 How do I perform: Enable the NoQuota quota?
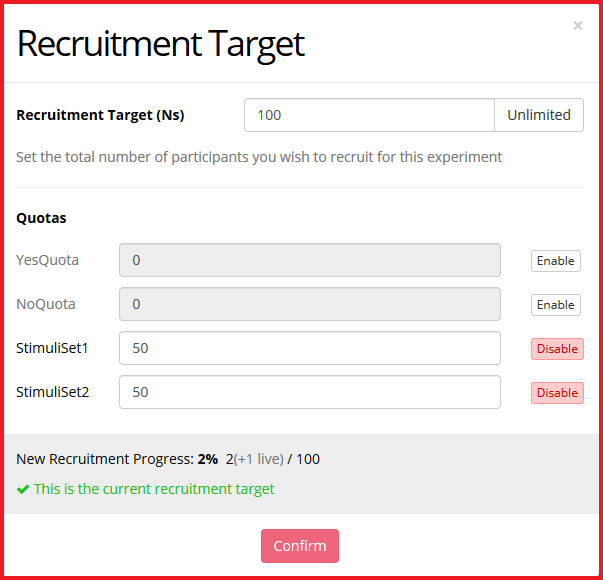555,305
